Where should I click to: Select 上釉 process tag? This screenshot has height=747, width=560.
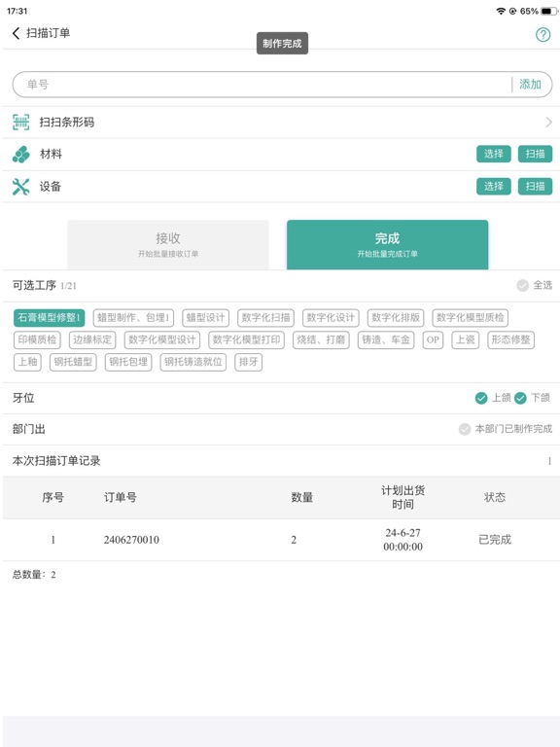coord(27,362)
